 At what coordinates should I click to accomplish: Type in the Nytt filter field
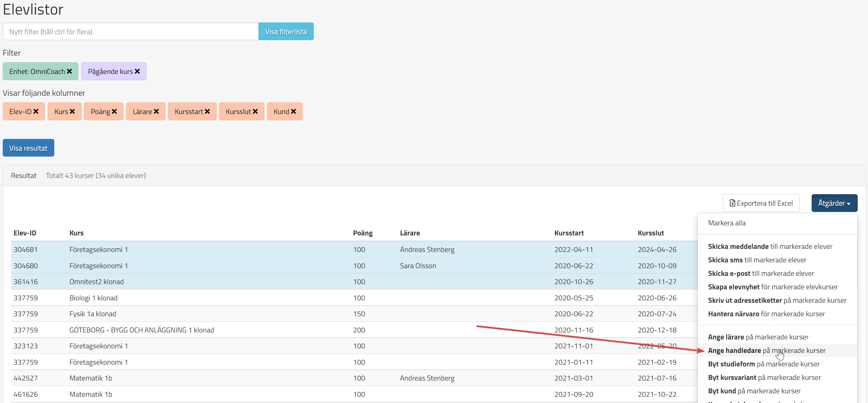click(131, 32)
